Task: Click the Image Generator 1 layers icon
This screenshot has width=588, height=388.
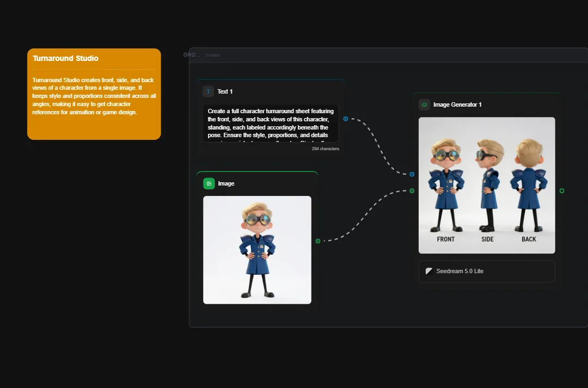Action: click(x=424, y=104)
